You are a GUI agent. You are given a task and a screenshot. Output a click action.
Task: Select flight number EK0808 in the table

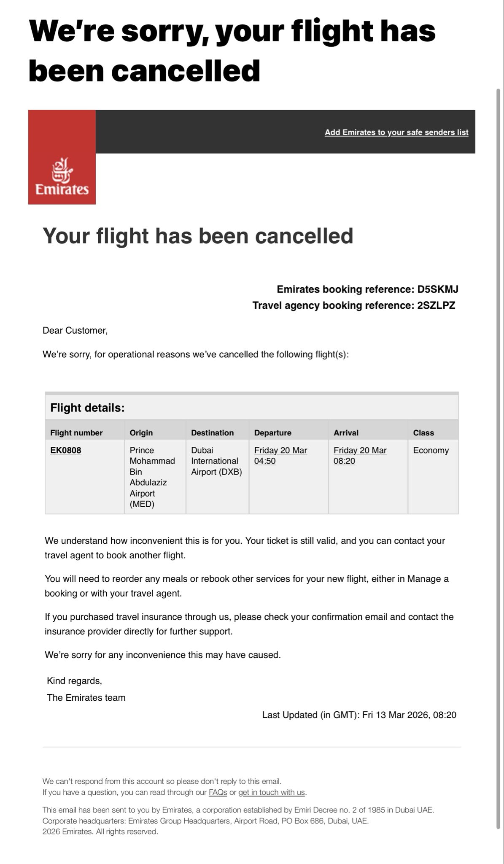pyautogui.click(x=66, y=450)
